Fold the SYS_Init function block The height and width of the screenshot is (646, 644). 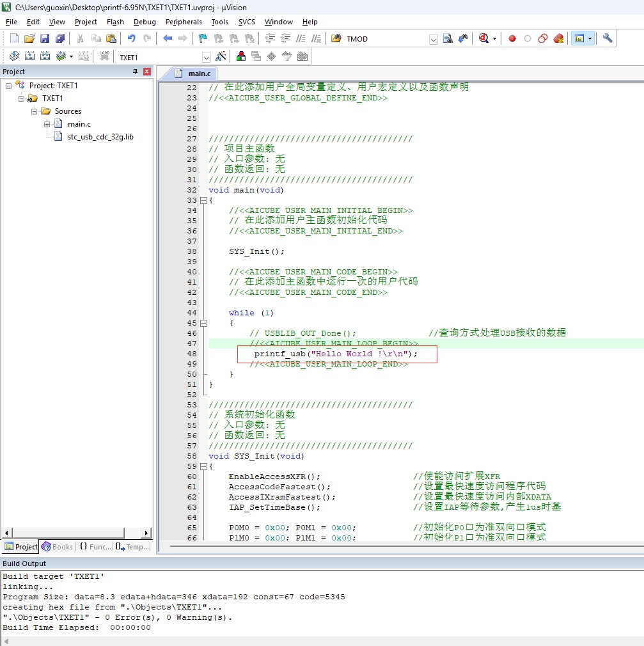(203, 467)
